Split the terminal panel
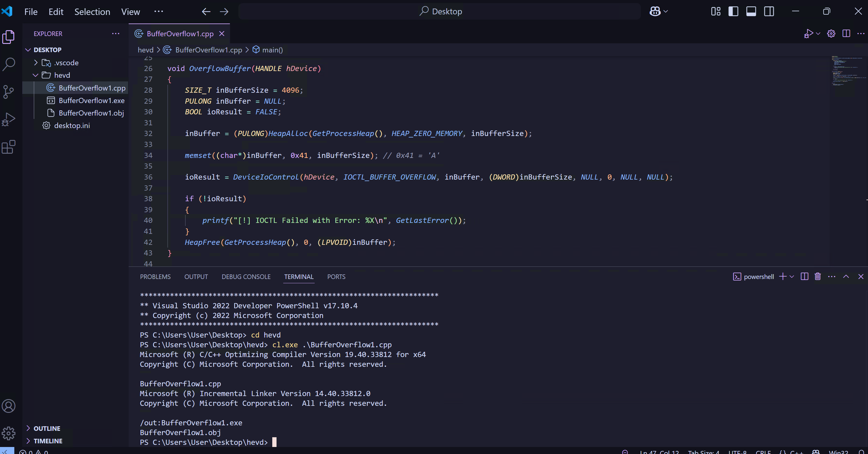Screen dimensions: 868x454 point(804,277)
